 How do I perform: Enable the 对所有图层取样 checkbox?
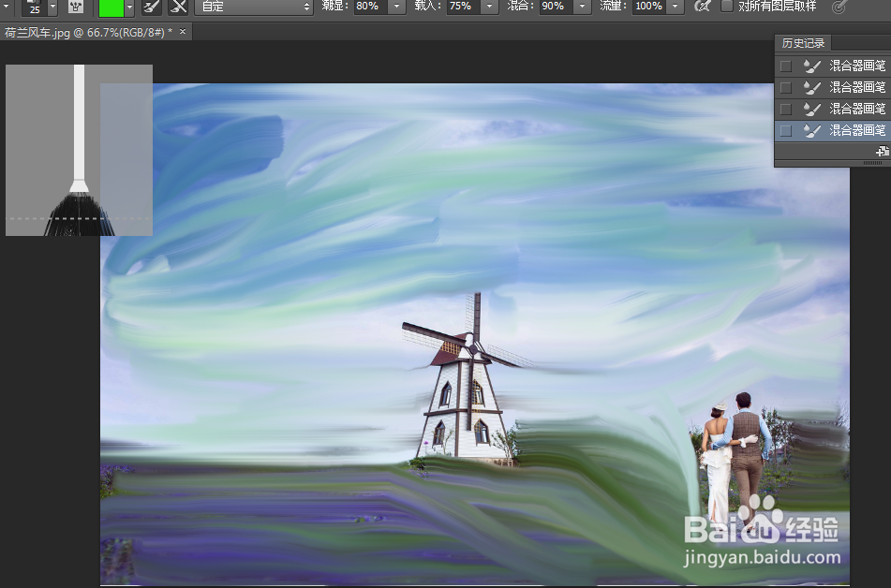727,7
